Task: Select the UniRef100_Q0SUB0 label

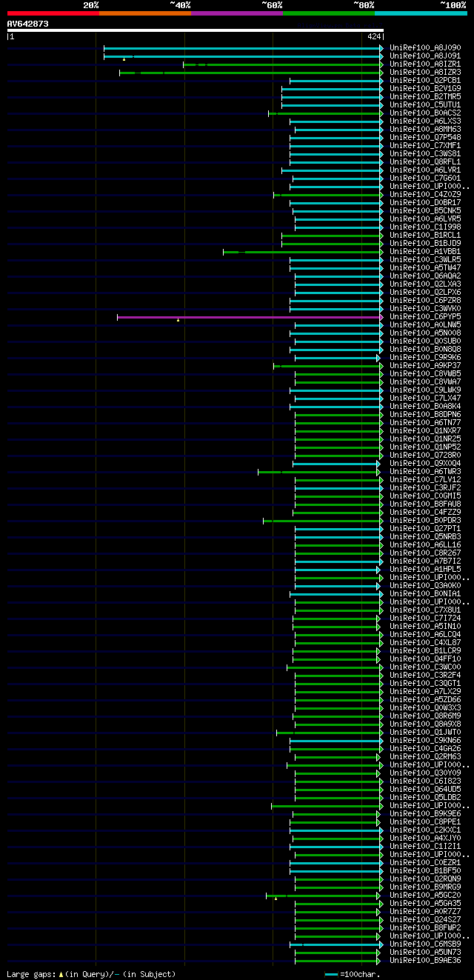Action: pos(425,341)
